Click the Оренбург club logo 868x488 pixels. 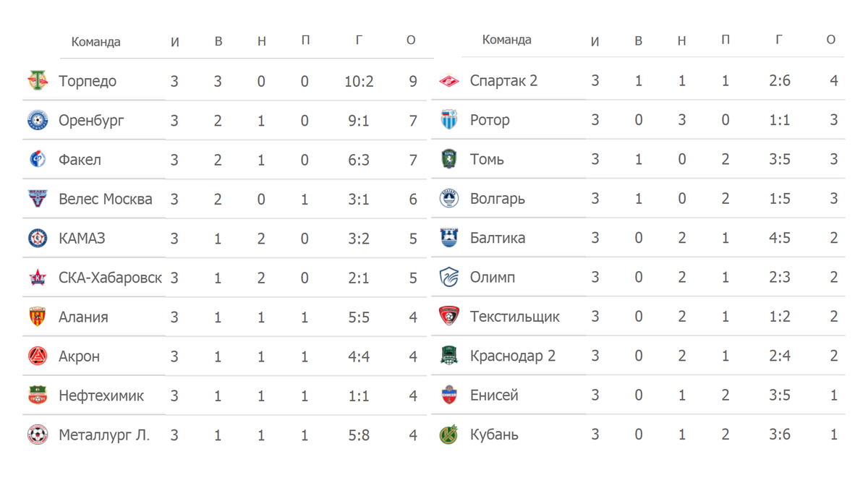pyautogui.click(x=38, y=120)
